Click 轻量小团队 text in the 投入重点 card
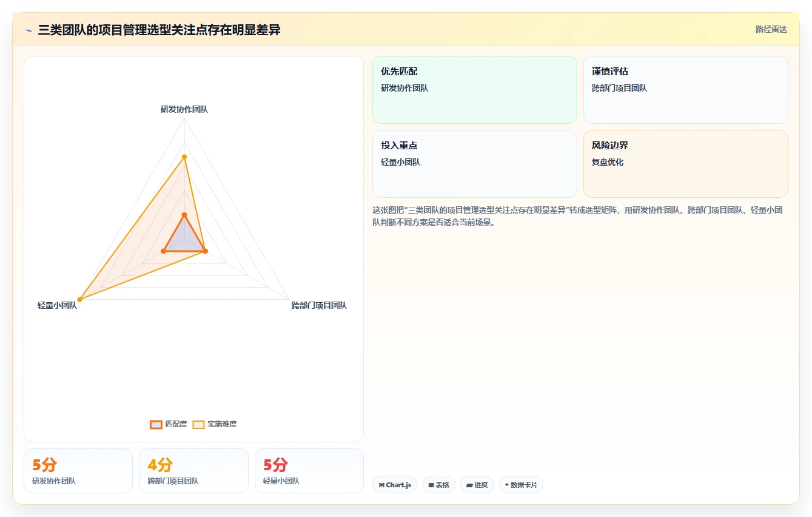Screen dimensions: 812x517 [x=401, y=162]
